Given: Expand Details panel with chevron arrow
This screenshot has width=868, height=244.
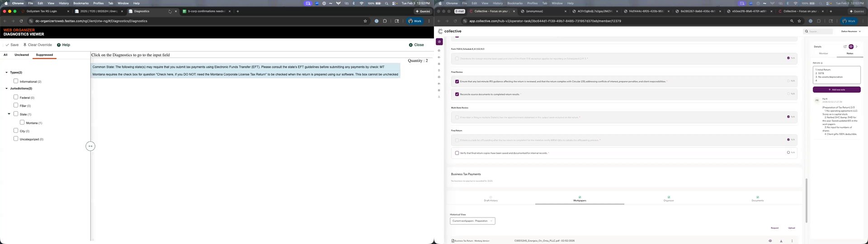Looking at the screenshot, I should pos(856,47).
